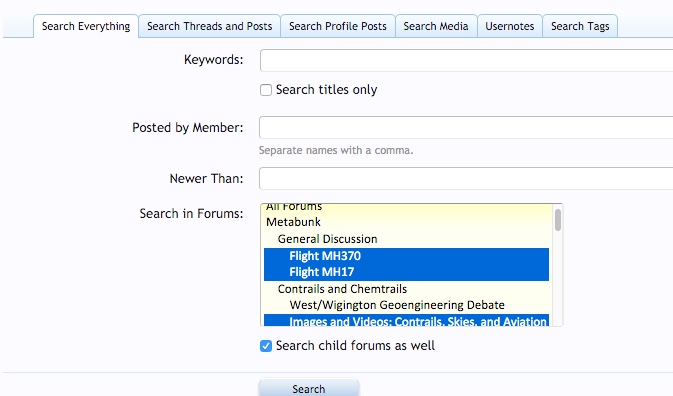The height and width of the screenshot is (396, 673).
Task: Open the Search Profile Posts tab
Action: 338,26
